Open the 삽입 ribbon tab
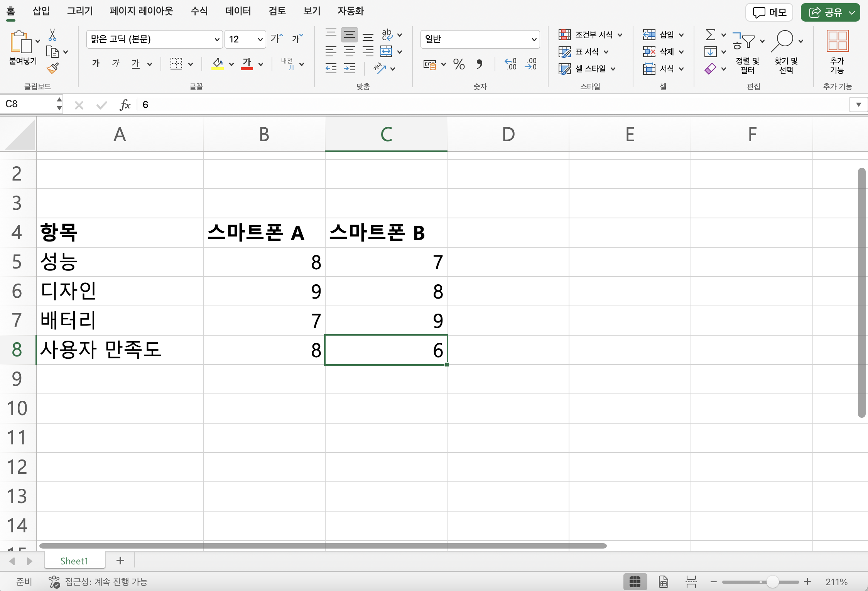The width and height of the screenshot is (868, 591). point(41,11)
